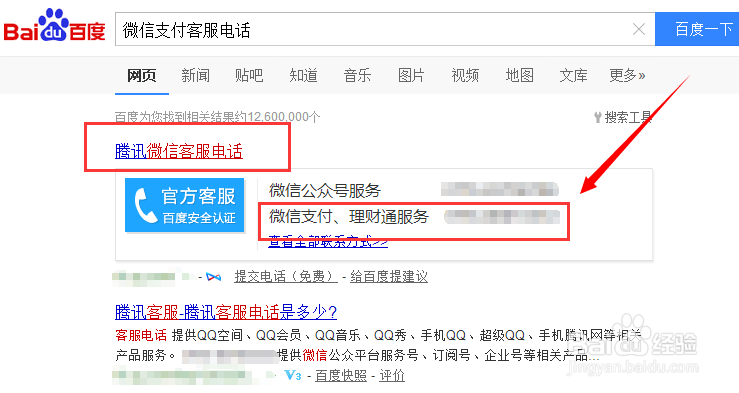Viewport: 739px width, 393px height.
Task: Open the 地图 tab
Action: (519, 75)
